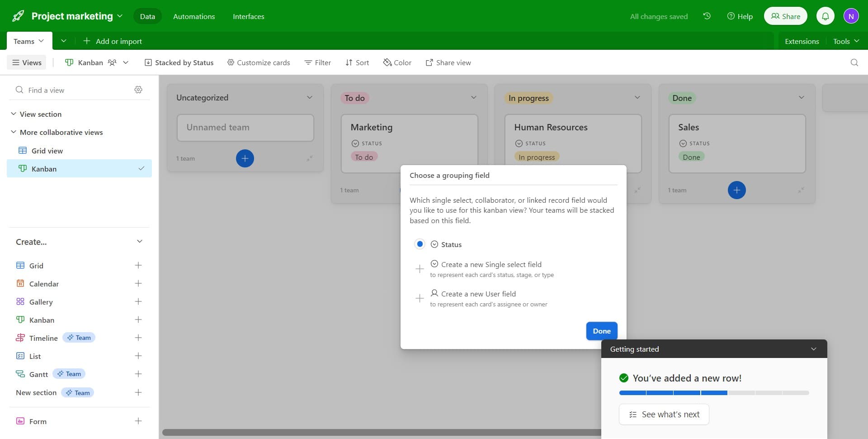
Task: Choose Create a new Single select field
Action: 491,265
